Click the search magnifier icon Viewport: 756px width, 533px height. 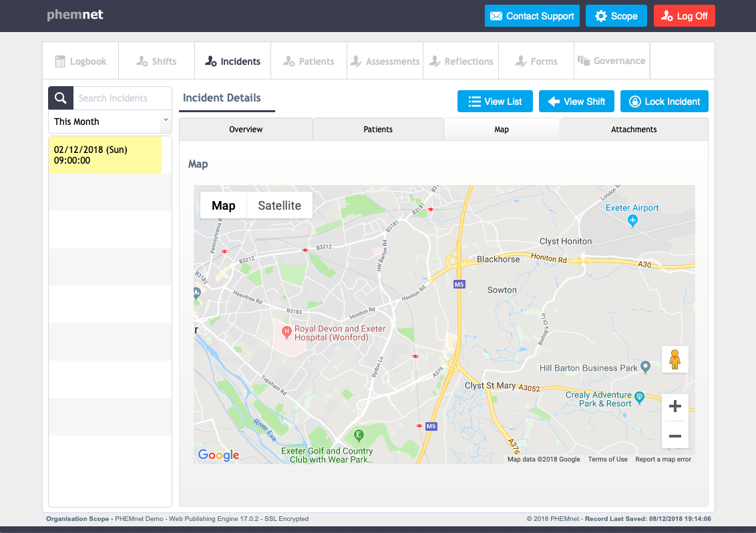pyautogui.click(x=61, y=98)
